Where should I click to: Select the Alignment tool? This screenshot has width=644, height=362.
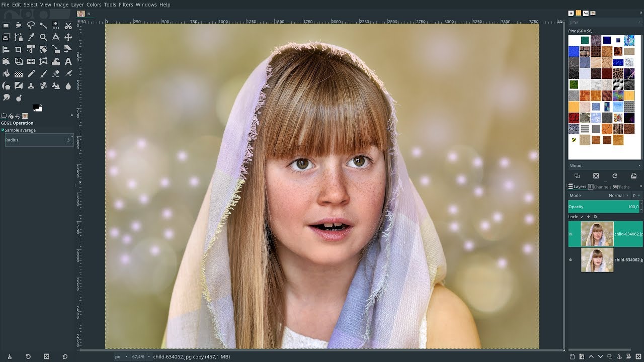[6, 49]
